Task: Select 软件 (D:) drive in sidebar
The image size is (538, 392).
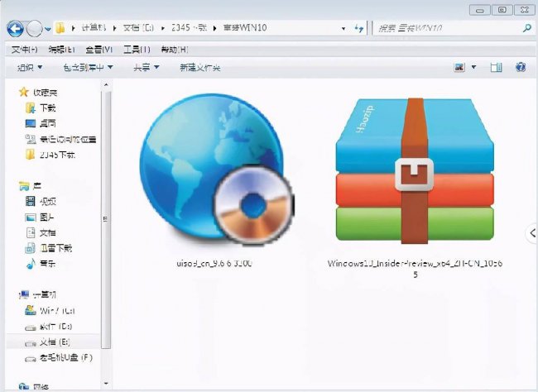Action: point(48,327)
